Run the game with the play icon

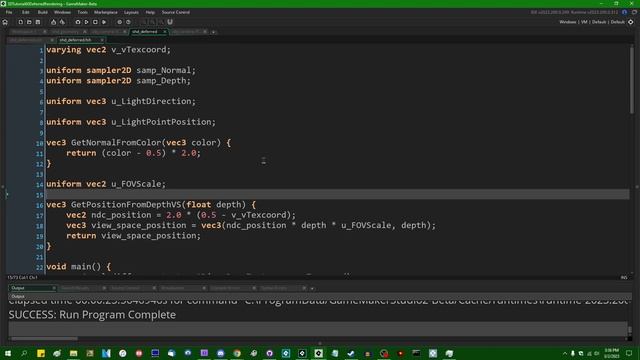87,22
